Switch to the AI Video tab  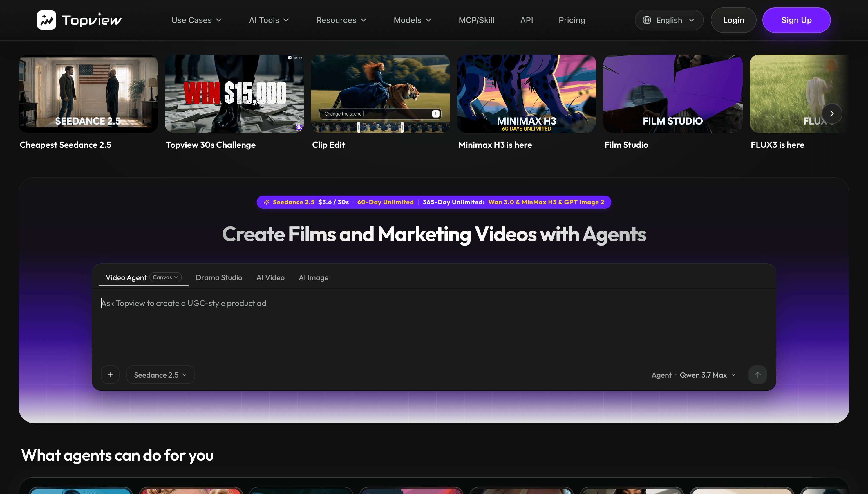270,277
